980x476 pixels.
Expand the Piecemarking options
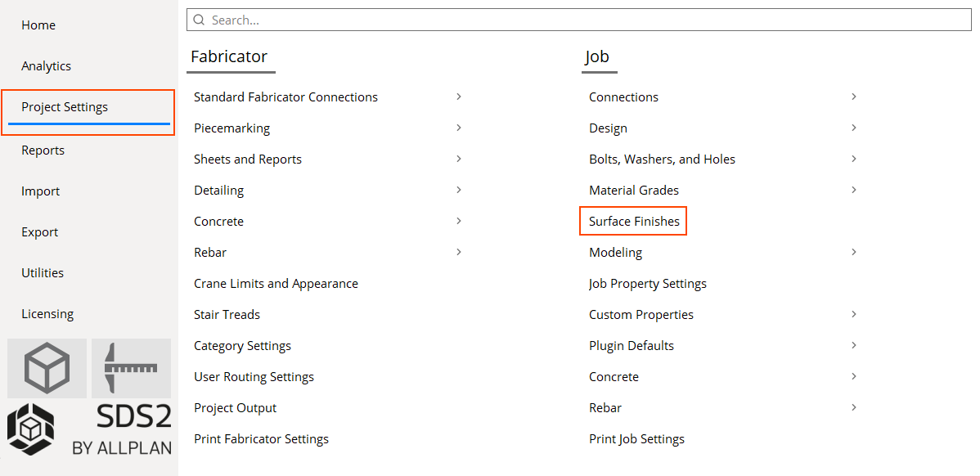(x=459, y=128)
